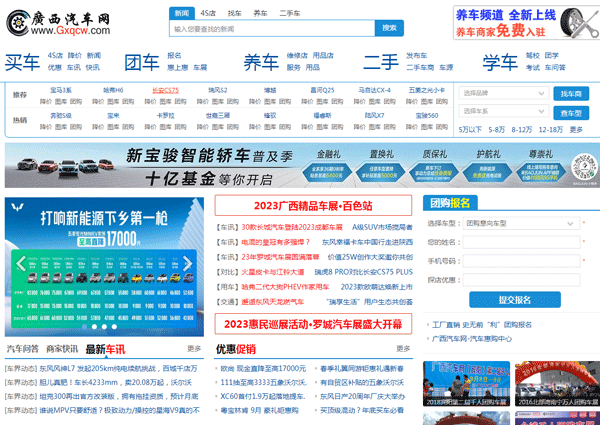The image size is (600, 425).
Task: Open the 工厂直销 史无前"利" 团购报名 link
Action: 482,325
